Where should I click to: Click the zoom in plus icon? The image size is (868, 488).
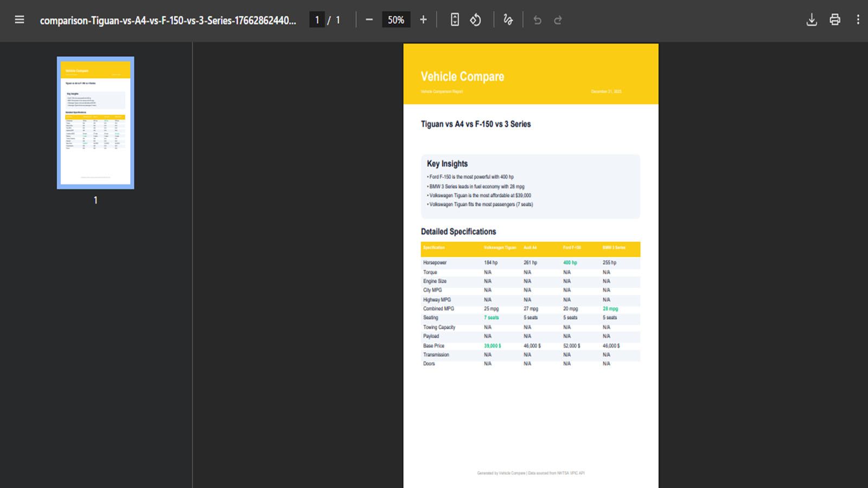[423, 20]
